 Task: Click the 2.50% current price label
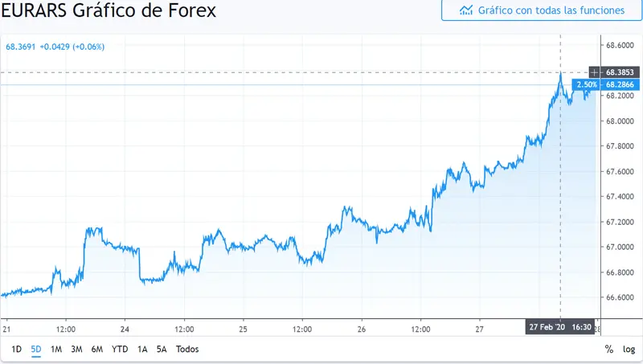[587, 85]
